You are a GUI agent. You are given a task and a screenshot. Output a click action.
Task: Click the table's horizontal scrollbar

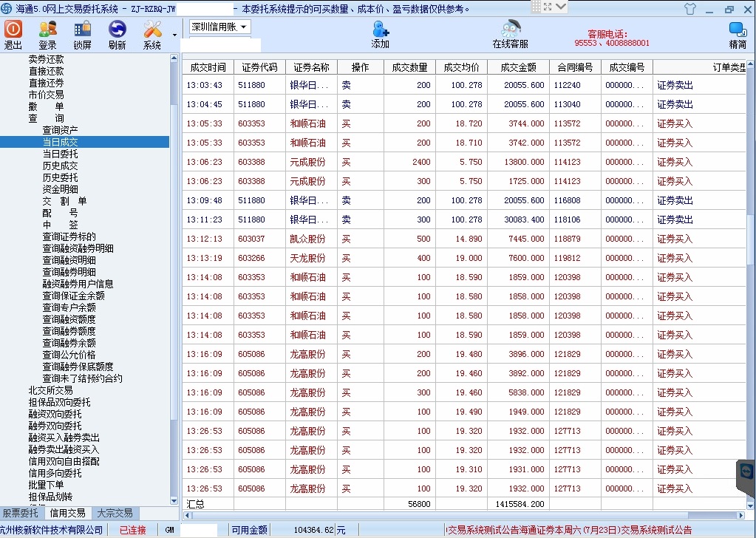tap(443, 515)
